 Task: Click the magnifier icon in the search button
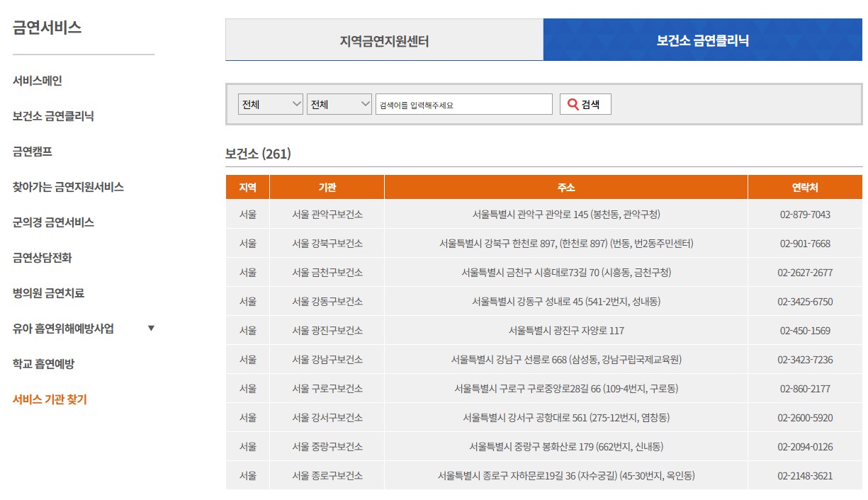(571, 103)
